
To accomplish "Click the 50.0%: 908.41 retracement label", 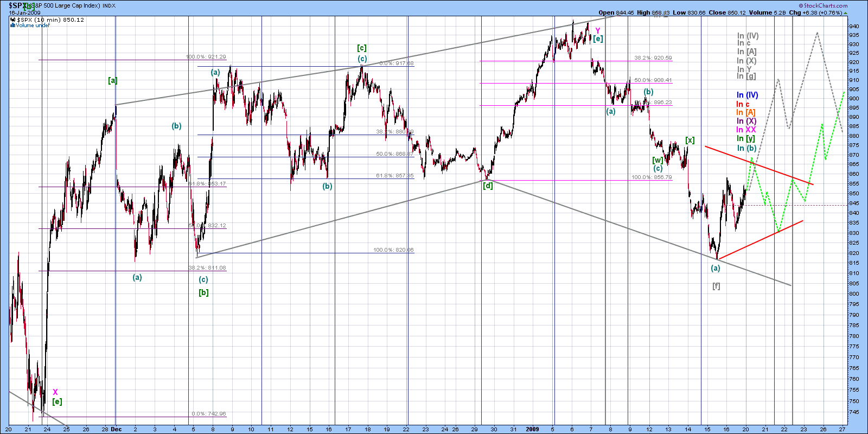I will tap(653, 80).
